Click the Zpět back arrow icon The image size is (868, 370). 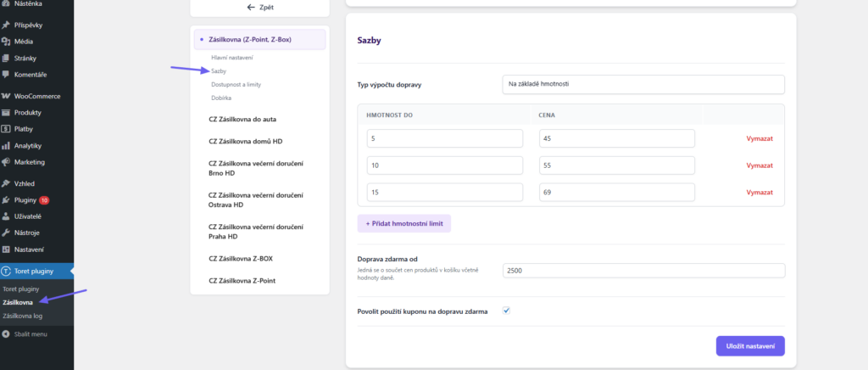point(251,7)
